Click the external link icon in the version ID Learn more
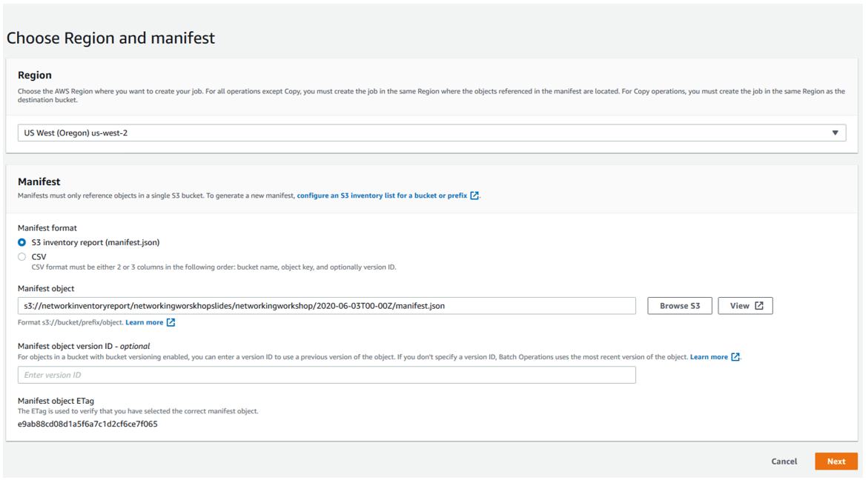The width and height of the screenshot is (868, 480). (x=735, y=356)
